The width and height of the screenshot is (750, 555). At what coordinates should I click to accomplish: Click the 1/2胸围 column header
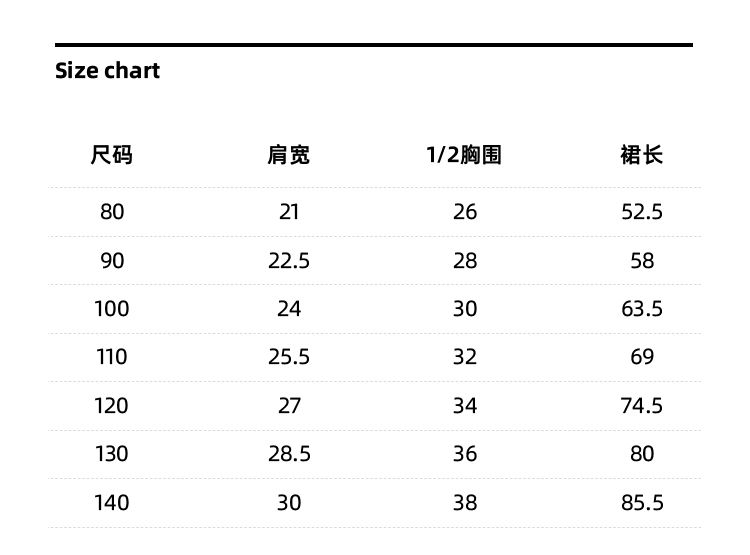pos(464,155)
